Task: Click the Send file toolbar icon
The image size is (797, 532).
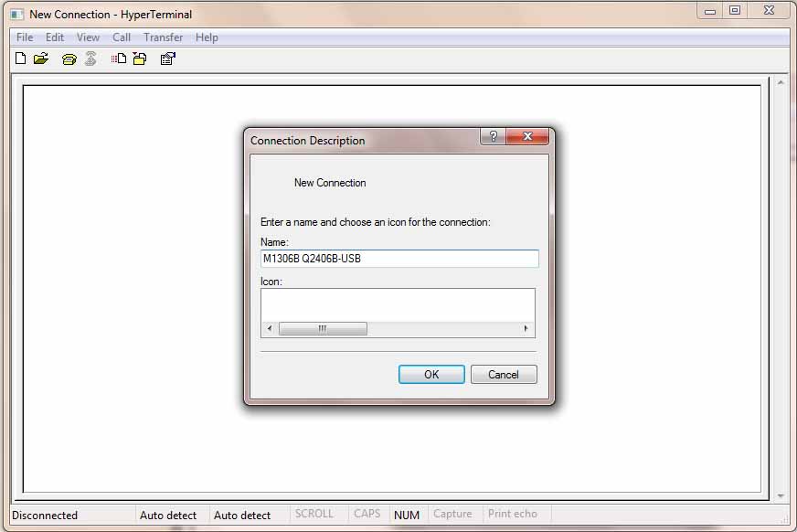Action: (x=119, y=59)
